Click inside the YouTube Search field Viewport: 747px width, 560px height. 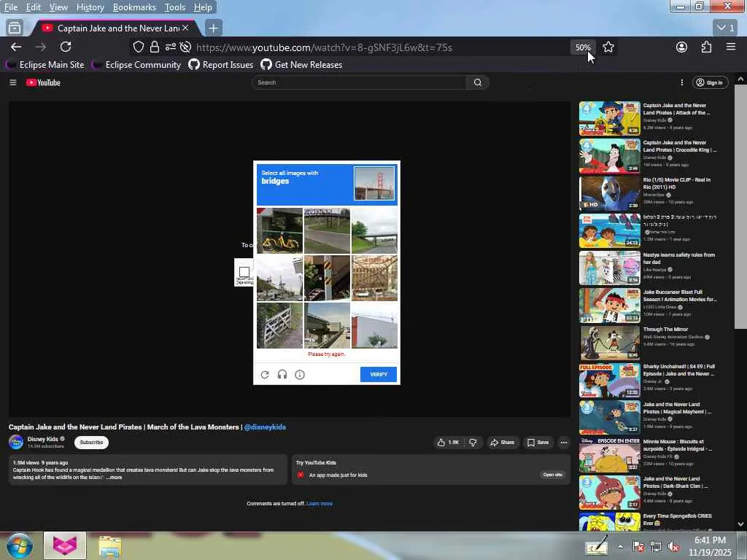click(x=359, y=82)
